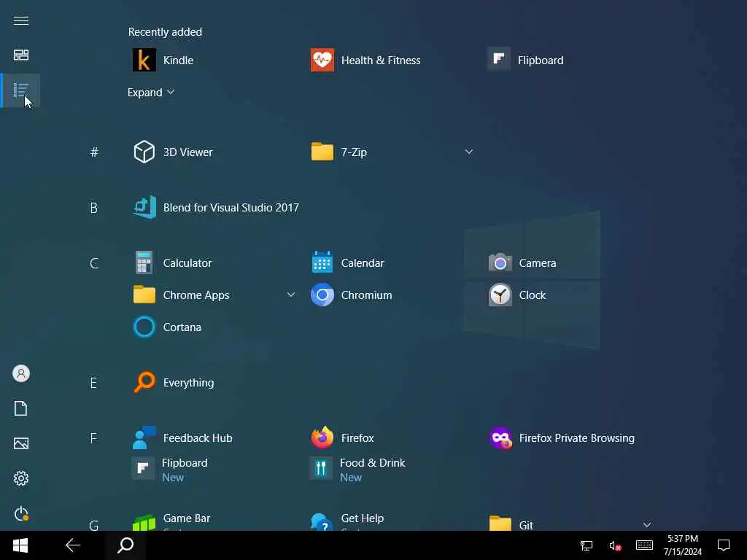
Task: Open Flipboard marked New under F
Action: pyautogui.click(x=169, y=470)
